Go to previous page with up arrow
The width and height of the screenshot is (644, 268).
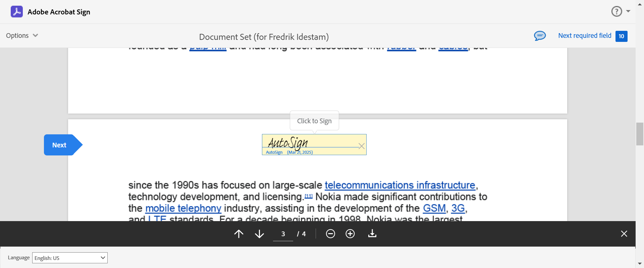click(x=239, y=233)
